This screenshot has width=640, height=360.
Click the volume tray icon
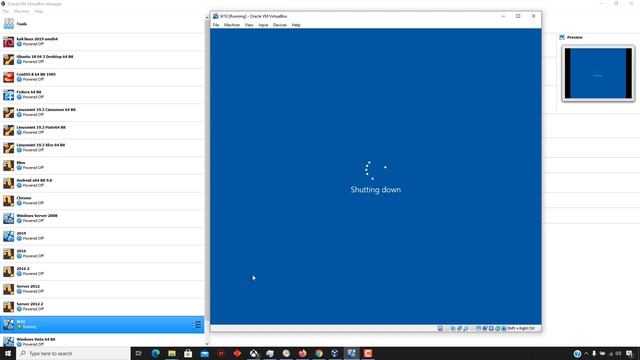pos(618,353)
